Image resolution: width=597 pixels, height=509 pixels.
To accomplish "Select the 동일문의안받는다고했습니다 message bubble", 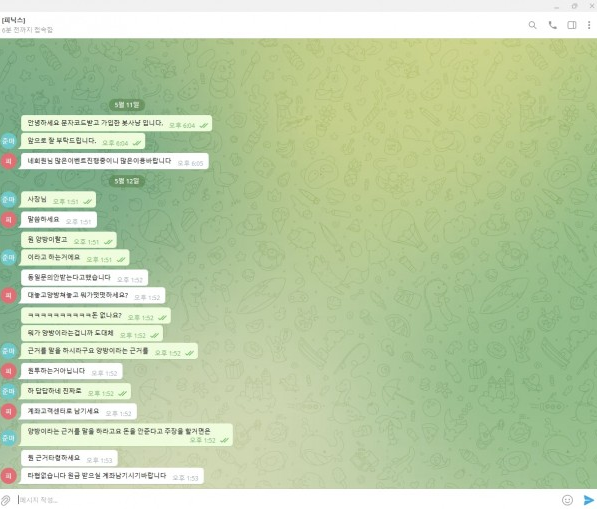I will [85, 278].
